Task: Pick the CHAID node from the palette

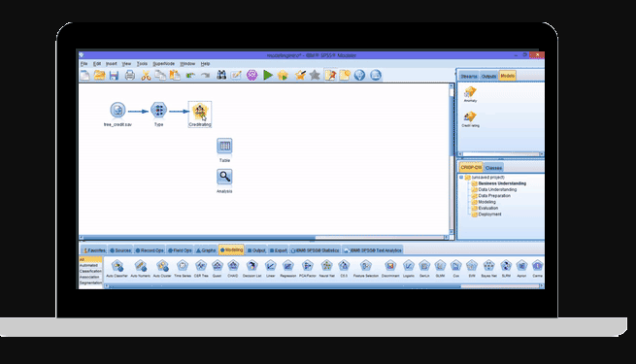Action: pos(233,268)
